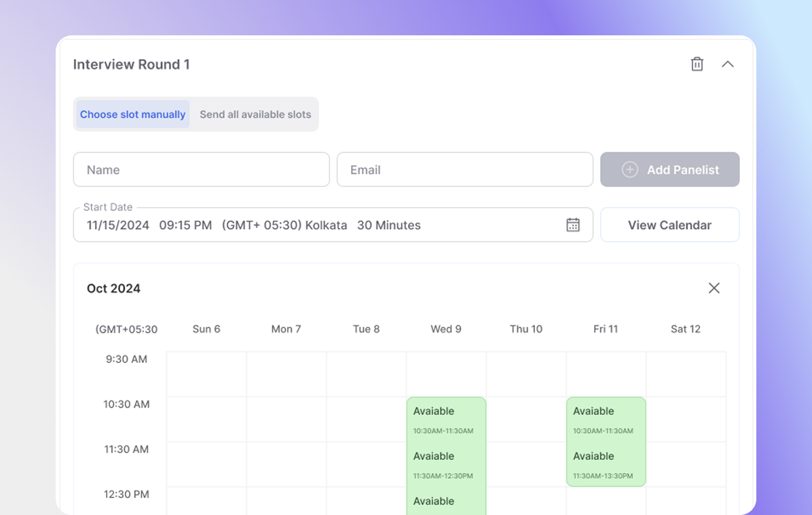The width and height of the screenshot is (812, 515).
Task: Select Fri 11 11:30AM-13:30PM available slot
Action: [x=606, y=465]
